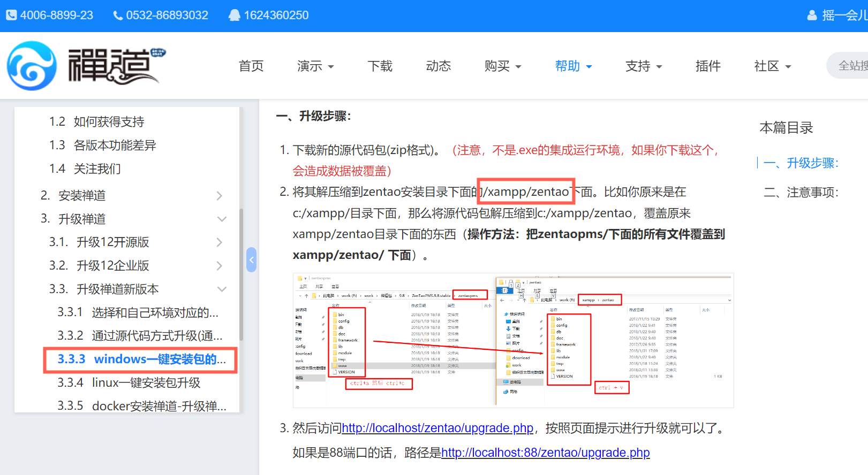Click the handset icon beside 0532-86893032
The image size is (868, 475).
tap(118, 16)
